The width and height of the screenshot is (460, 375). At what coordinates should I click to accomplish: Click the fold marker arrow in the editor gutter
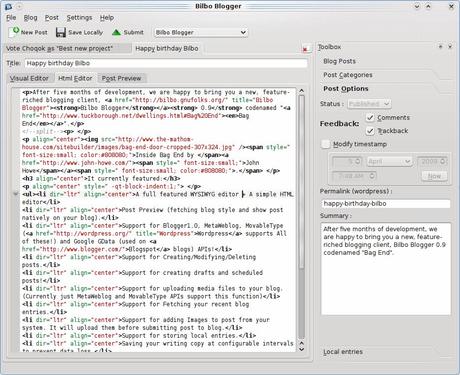(x=15, y=193)
